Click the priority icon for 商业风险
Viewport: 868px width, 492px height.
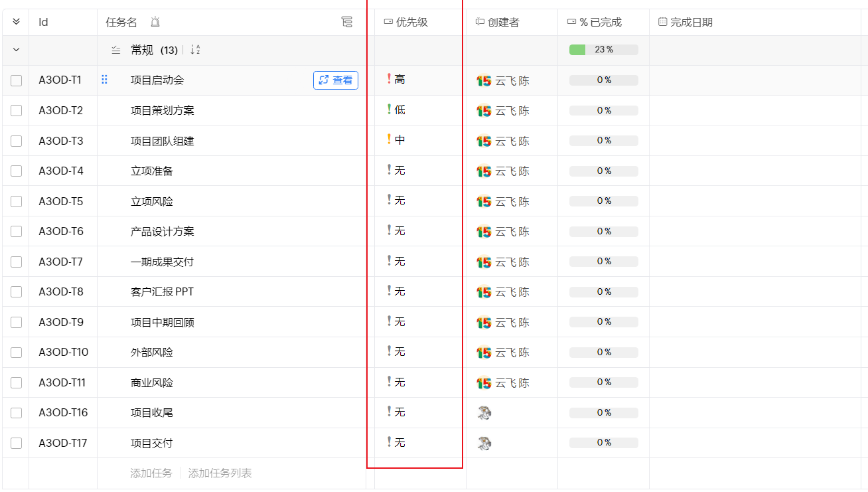[x=389, y=382]
